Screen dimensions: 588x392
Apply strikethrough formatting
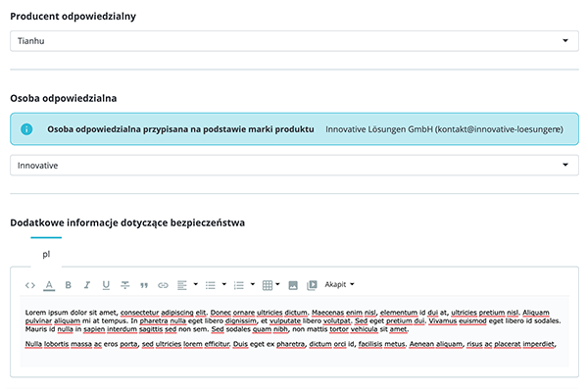tap(124, 285)
